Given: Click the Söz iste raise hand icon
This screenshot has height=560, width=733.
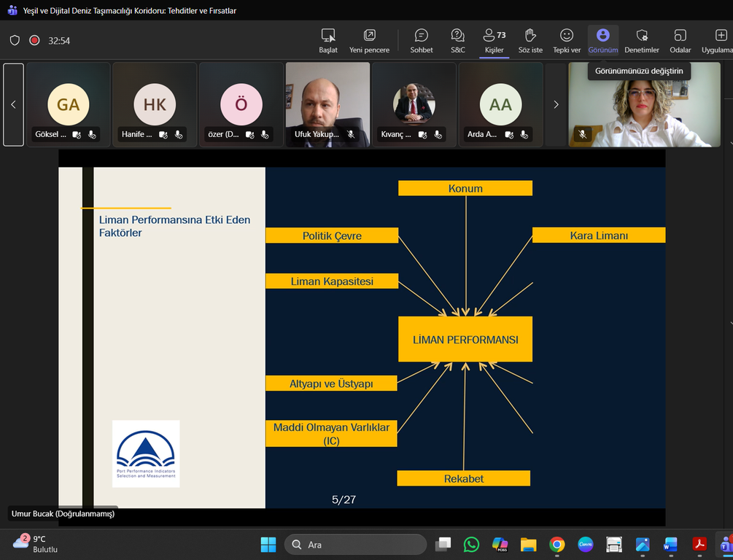Looking at the screenshot, I should pos(530,40).
